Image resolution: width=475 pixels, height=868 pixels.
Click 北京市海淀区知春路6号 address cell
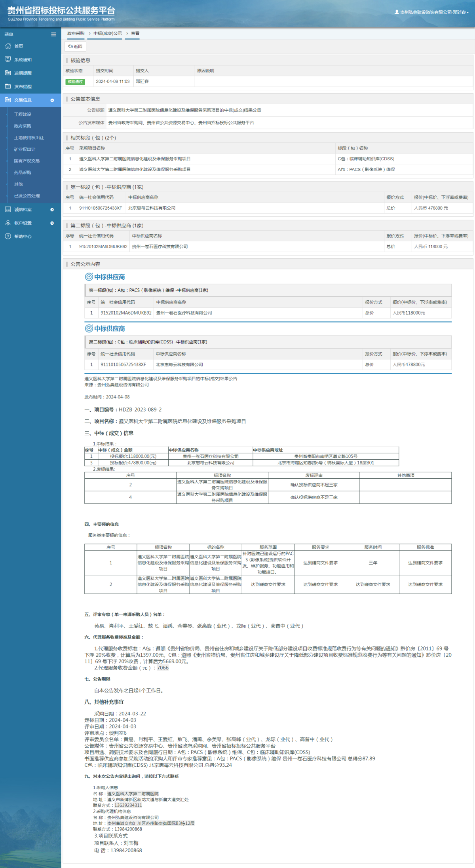click(326, 462)
